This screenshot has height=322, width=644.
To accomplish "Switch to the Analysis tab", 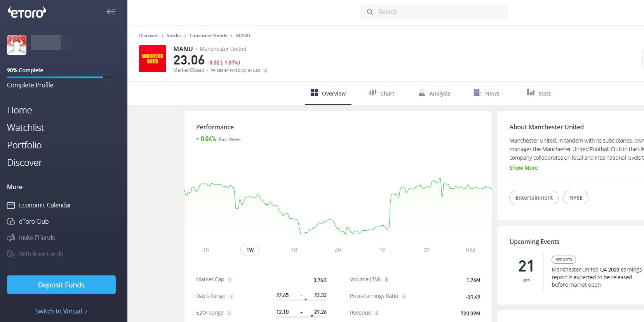I will (x=434, y=93).
